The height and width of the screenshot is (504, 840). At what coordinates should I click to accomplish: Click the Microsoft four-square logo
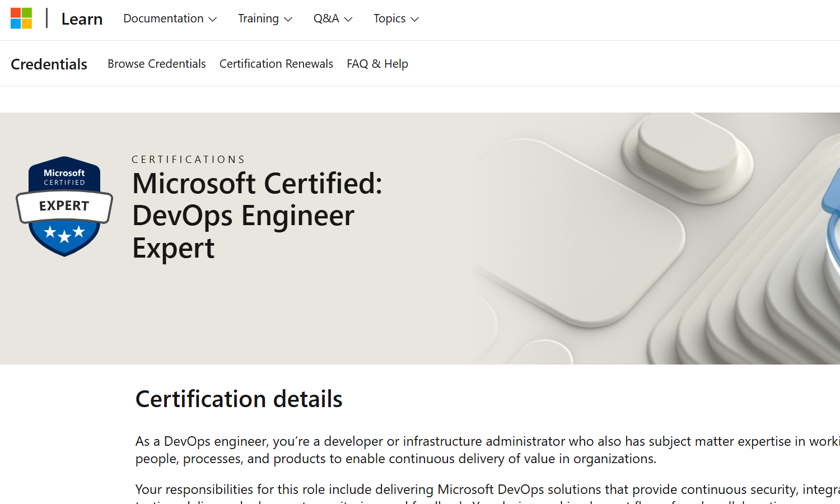click(x=21, y=18)
